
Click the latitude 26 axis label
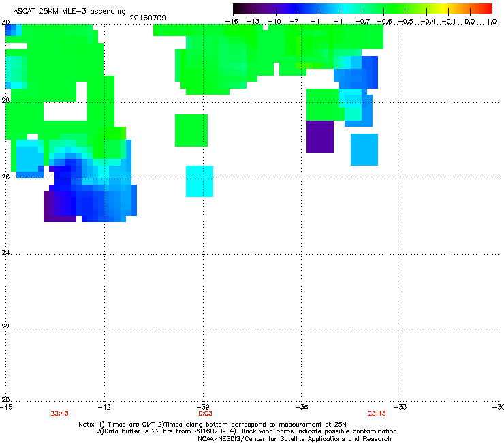point(5,177)
